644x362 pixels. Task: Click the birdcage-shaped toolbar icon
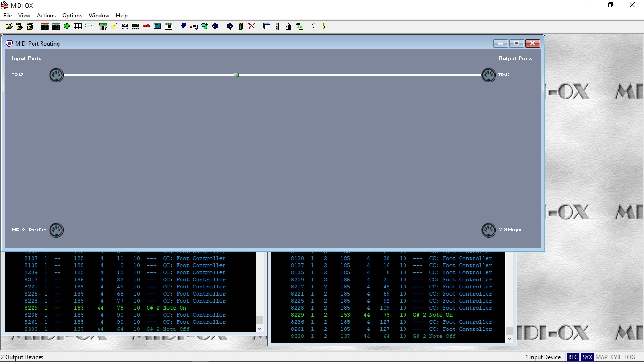tap(288, 26)
